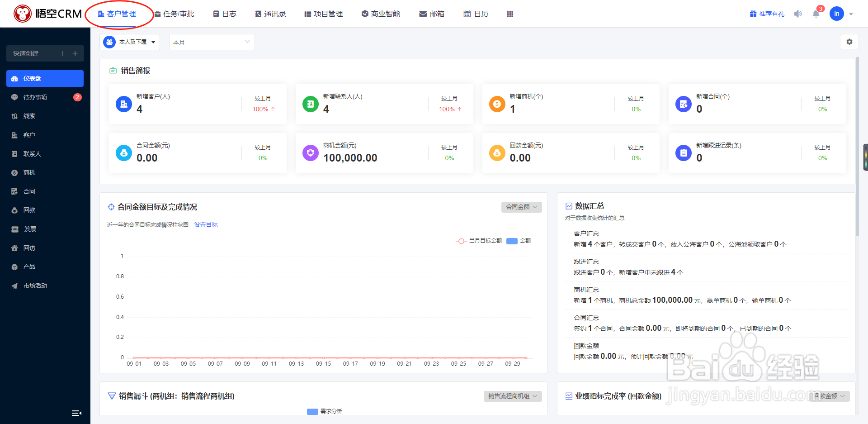The image size is (868, 424).
Task: Go to 项目管理 tab
Action: tap(324, 14)
